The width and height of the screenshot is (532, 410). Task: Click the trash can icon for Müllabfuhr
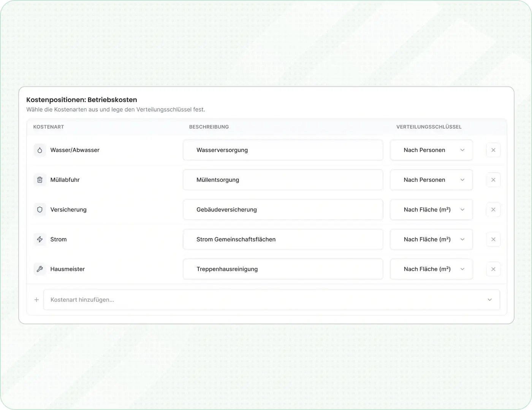click(40, 180)
